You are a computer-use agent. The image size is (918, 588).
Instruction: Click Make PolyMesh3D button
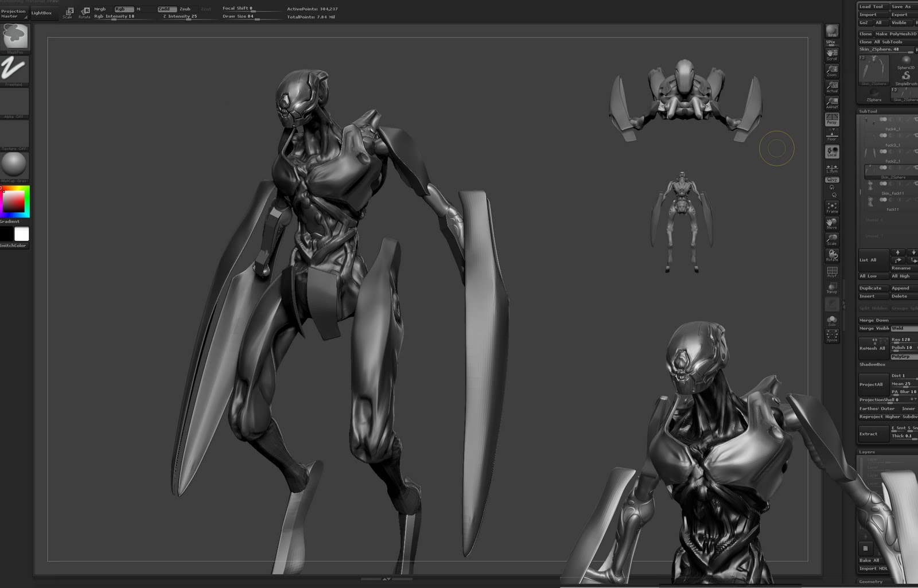tap(896, 34)
